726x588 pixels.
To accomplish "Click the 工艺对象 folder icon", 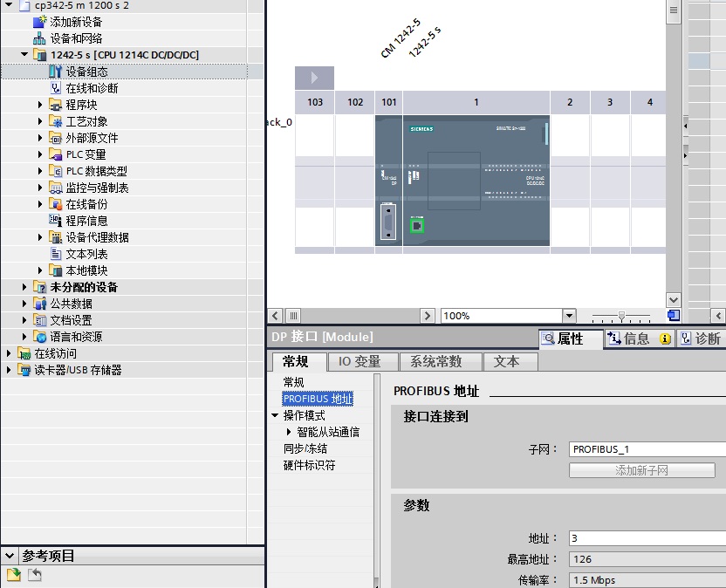I will [56, 121].
